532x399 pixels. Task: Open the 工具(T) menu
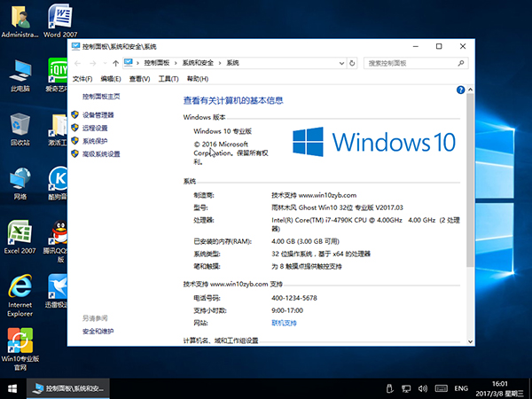click(x=168, y=79)
